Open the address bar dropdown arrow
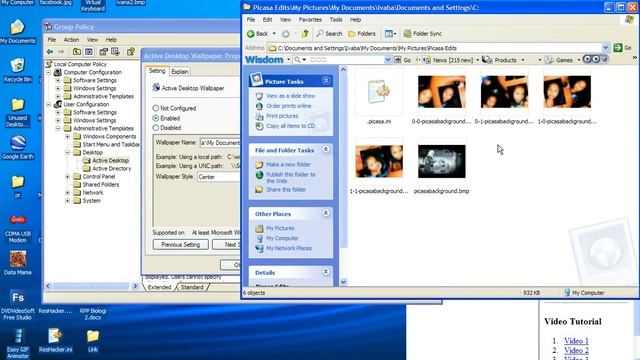 [606, 48]
